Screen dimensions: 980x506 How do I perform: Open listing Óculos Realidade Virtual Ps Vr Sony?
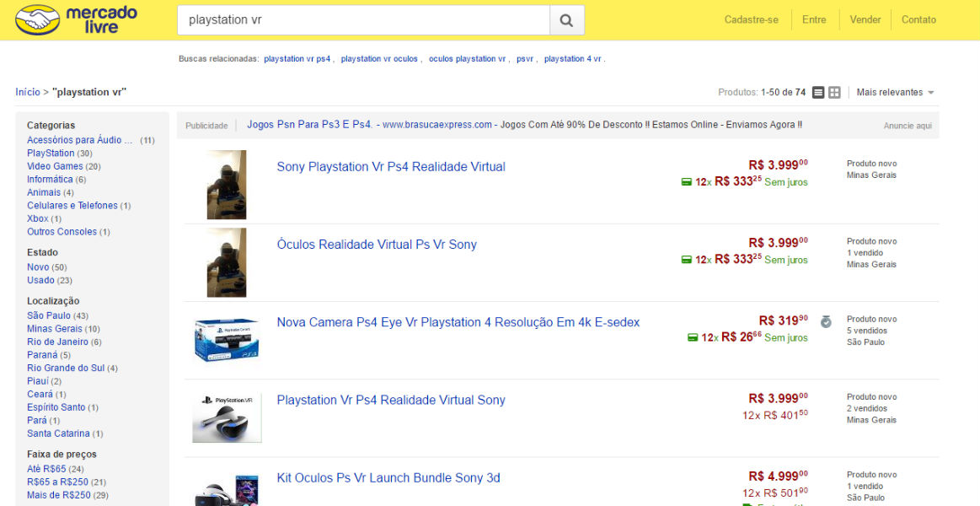click(377, 245)
